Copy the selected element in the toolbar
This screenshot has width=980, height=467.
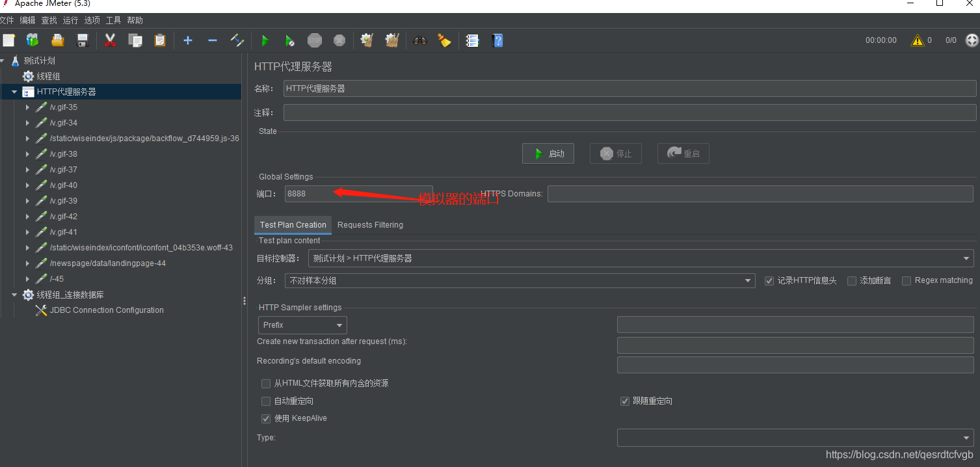click(135, 40)
